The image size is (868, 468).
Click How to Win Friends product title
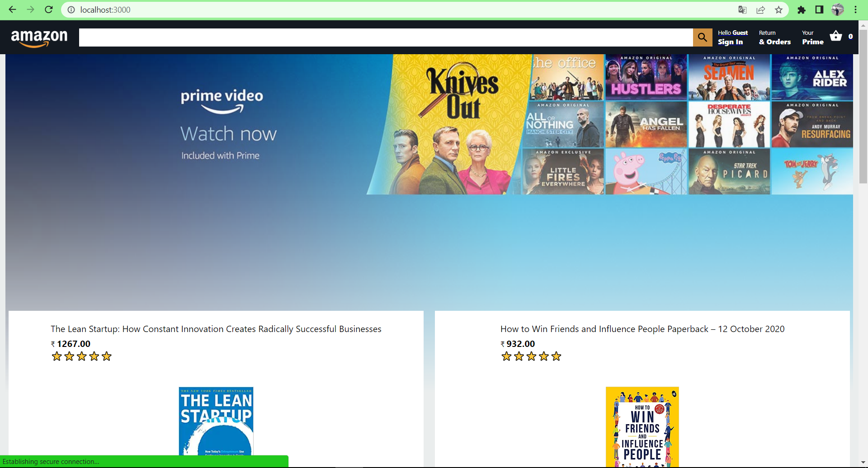pyautogui.click(x=642, y=329)
